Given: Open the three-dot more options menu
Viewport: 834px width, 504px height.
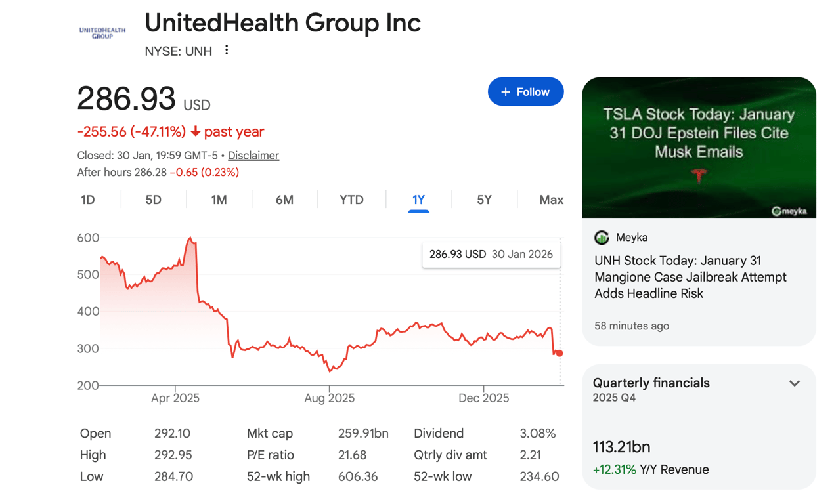Looking at the screenshot, I should [x=227, y=50].
